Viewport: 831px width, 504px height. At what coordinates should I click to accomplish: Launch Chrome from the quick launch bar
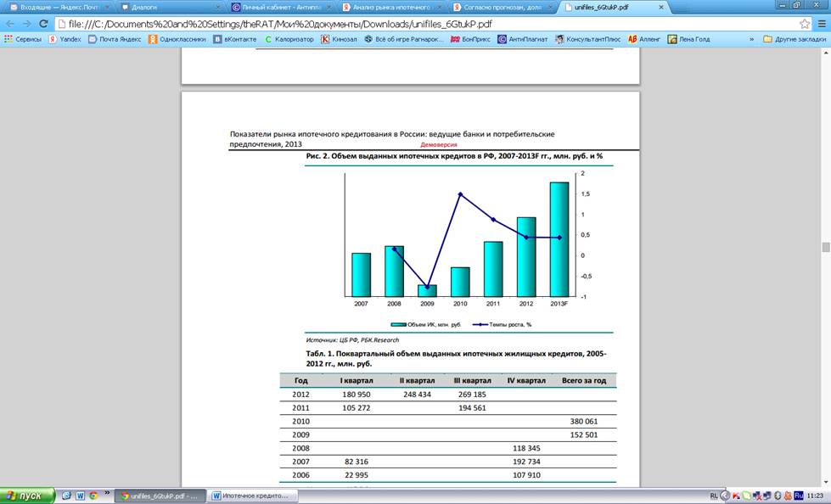click(93, 496)
